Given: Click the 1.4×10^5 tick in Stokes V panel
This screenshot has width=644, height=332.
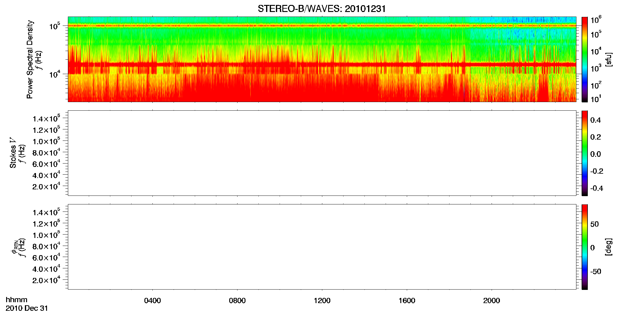Looking at the screenshot, I should [x=46, y=118].
